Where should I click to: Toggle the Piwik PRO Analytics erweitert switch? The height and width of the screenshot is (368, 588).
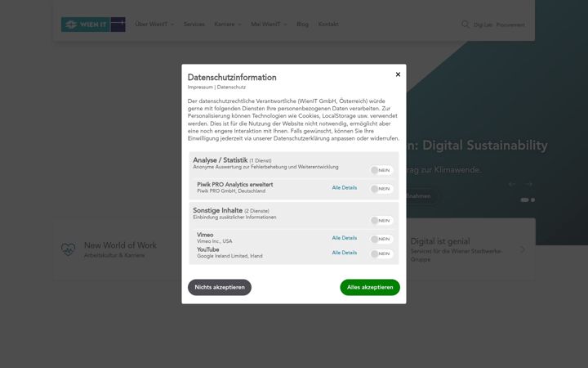click(x=381, y=189)
